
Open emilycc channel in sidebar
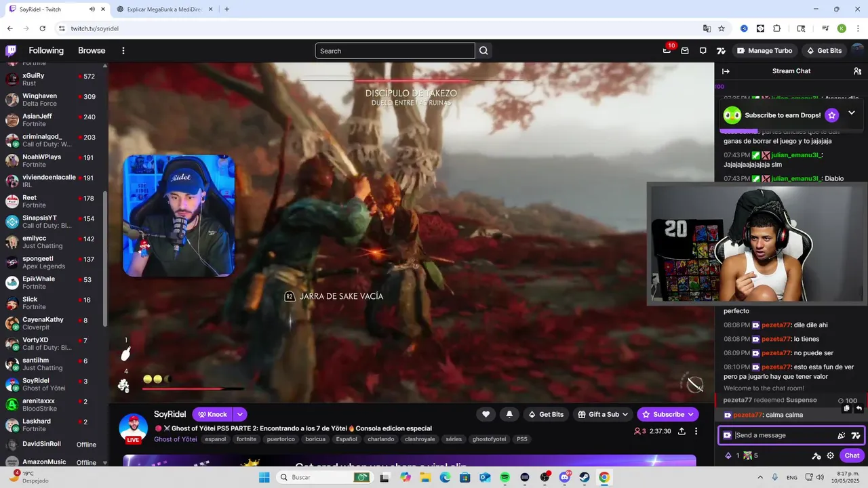53,242
